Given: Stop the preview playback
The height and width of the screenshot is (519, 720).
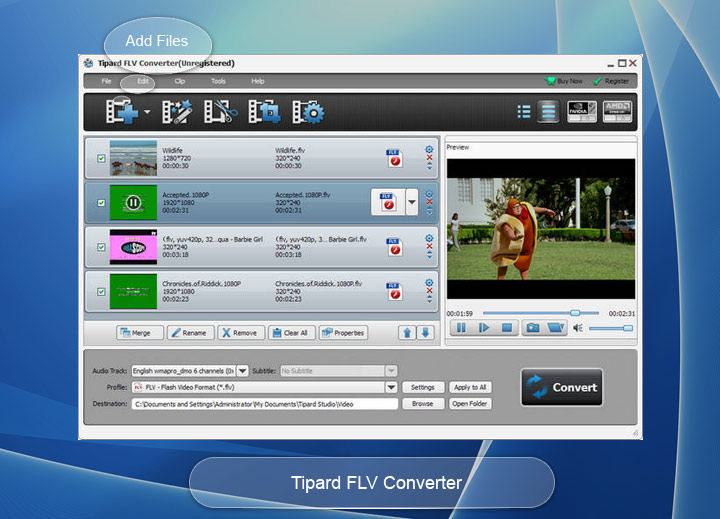Looking at the screenshot, I should click(507, 327).
